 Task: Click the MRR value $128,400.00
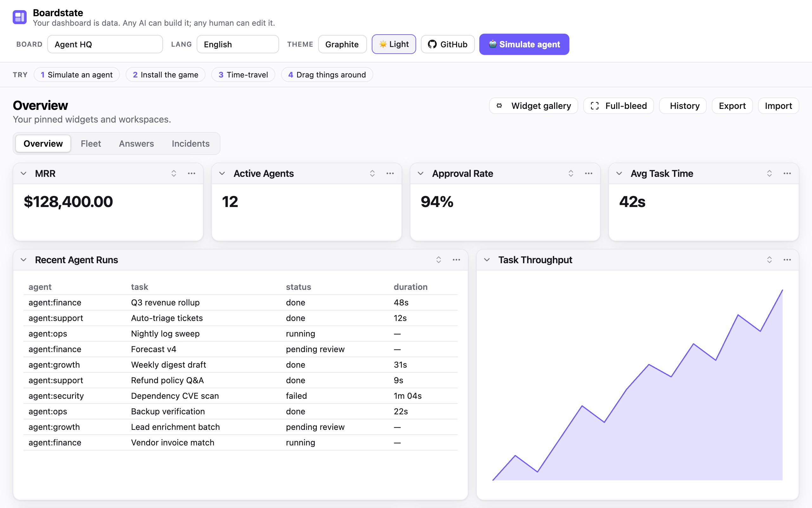pyautogui.click(x=69, y=202)
